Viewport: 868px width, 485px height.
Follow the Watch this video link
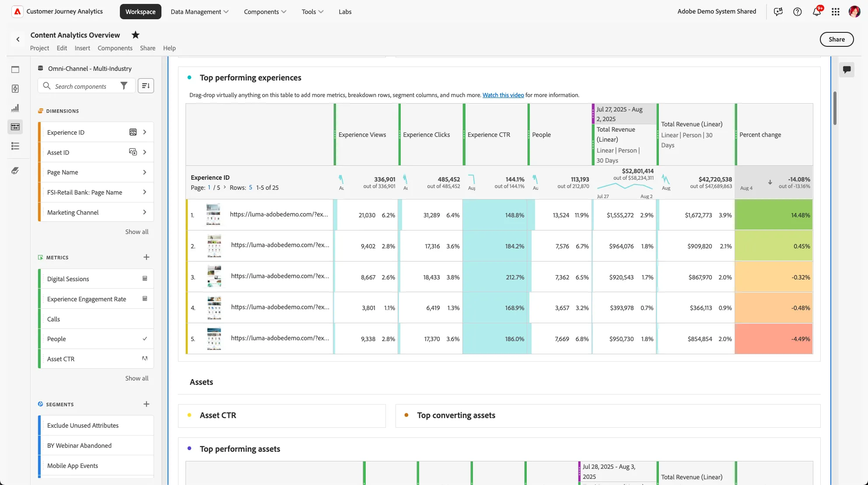[x=503, y=95]
